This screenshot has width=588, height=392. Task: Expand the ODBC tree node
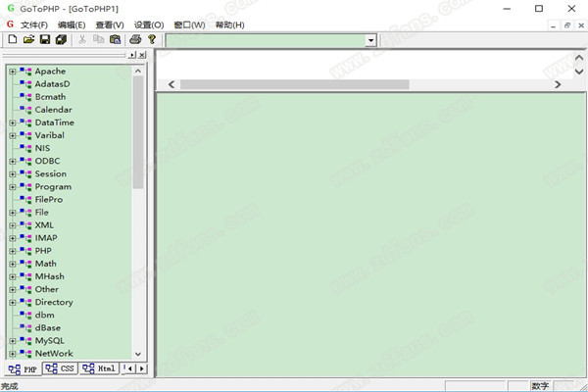13,162
